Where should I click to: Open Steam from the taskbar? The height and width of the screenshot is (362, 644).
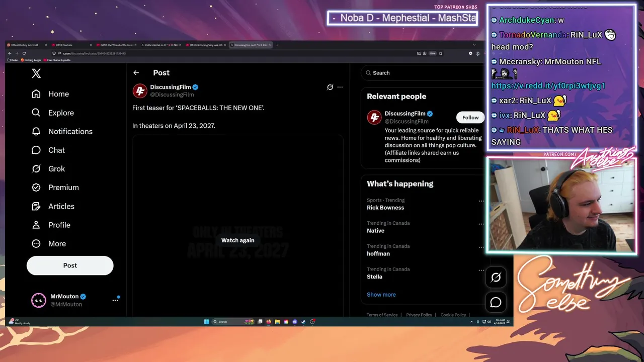tap(303, 322)
